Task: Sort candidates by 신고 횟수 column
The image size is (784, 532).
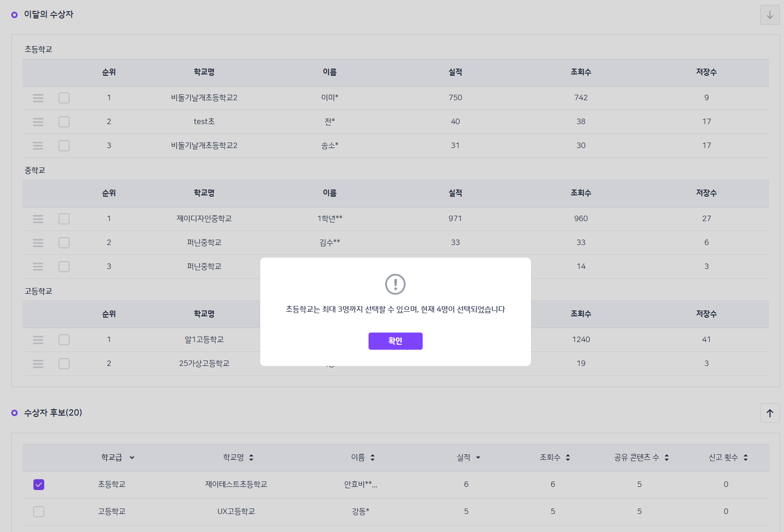Action: coord(746,458)
